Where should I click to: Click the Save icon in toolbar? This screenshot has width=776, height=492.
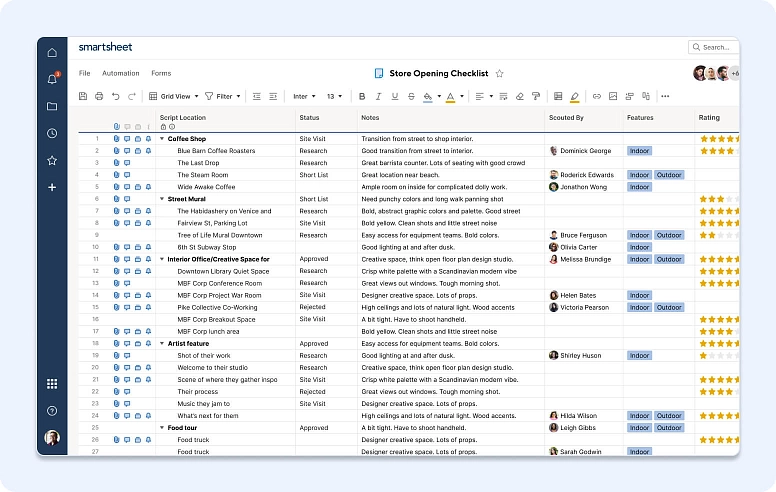coord(83,96)
